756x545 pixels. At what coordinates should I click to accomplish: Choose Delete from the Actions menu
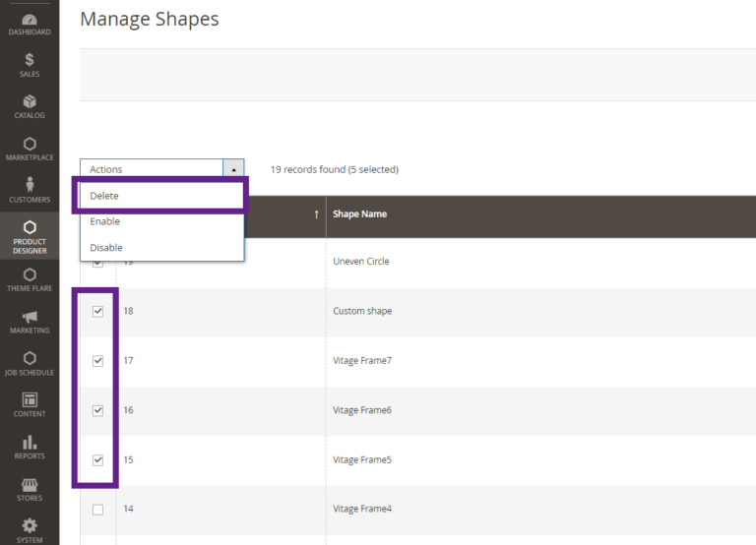point(104,196)
